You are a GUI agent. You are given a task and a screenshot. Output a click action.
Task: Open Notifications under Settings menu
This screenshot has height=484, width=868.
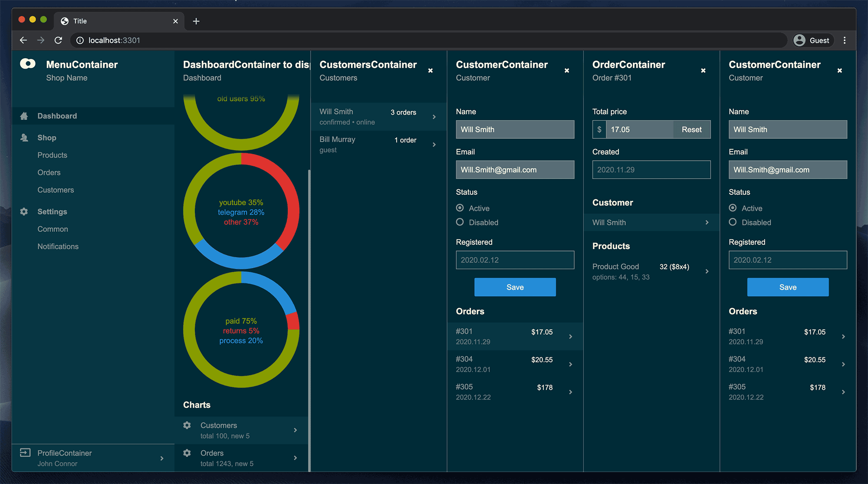click(x=58, y=246)
